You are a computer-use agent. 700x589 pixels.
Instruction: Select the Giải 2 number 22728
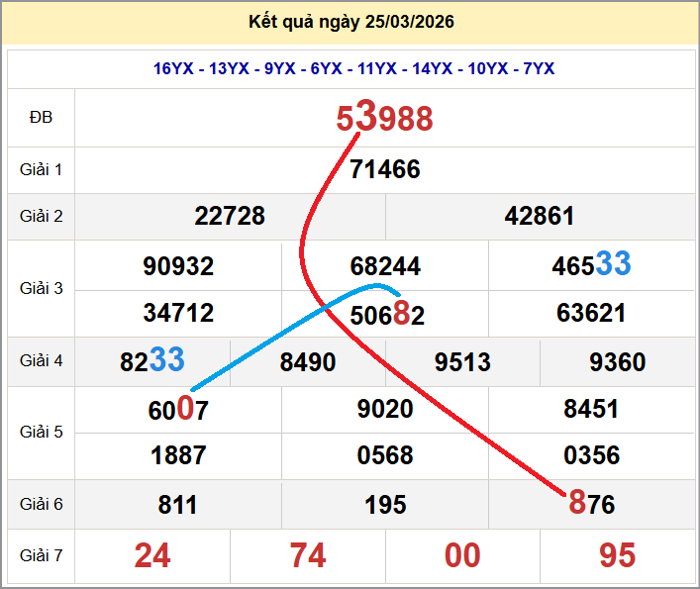[230, 216]
